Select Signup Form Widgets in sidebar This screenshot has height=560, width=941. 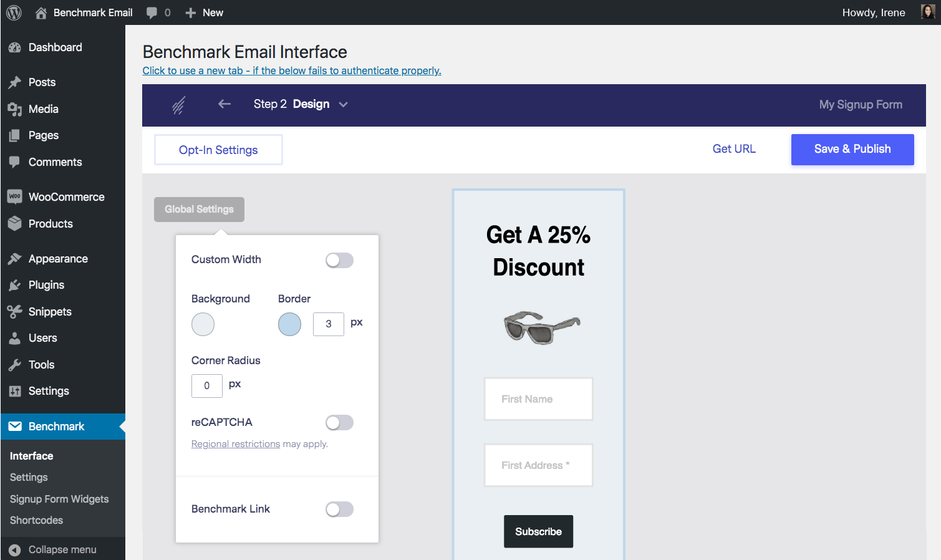59,499
